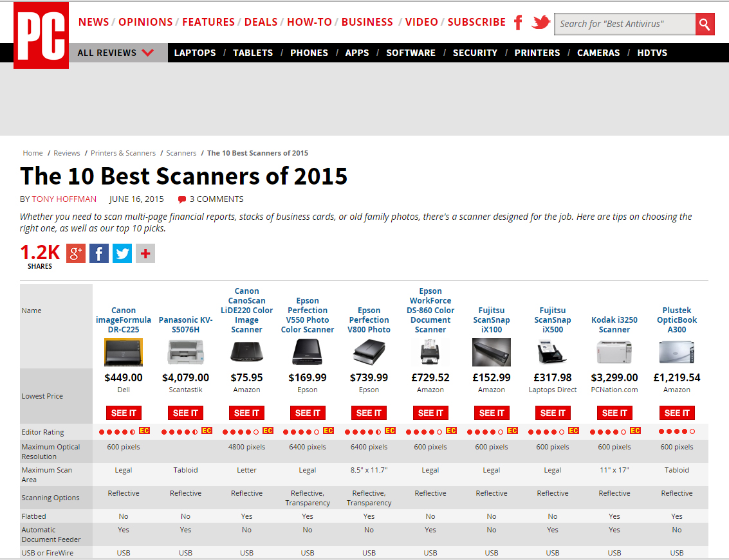Image resolution: width=729 pixels, height=560 pixels.
Task: Jump to the 3 COMMENTS section
Action: coord(216,199)
